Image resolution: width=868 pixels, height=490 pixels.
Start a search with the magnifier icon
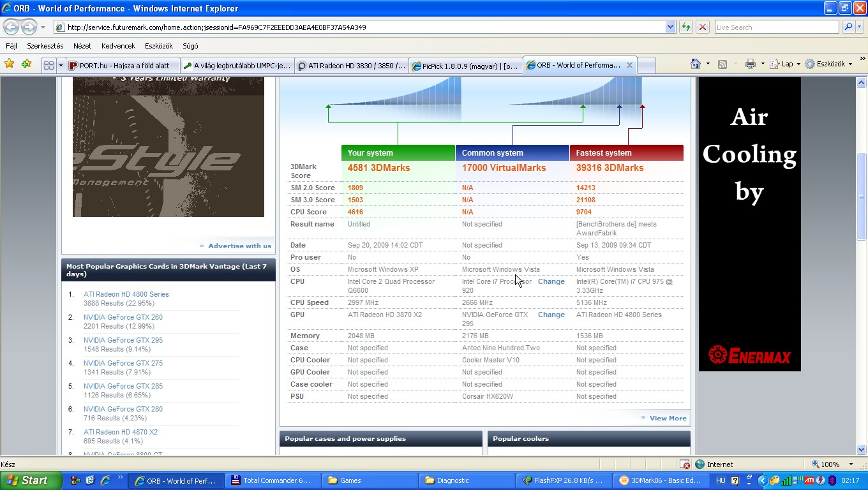(x=848, y=27)
